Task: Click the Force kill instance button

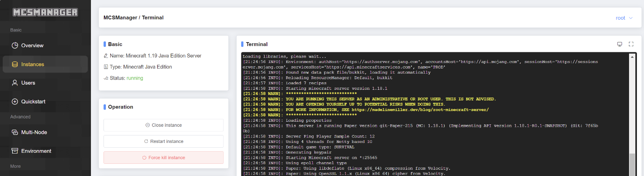Action: point(163,157)
